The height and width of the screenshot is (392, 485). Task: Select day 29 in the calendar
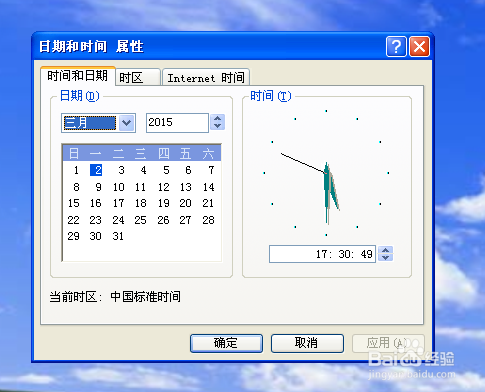[73, 236]
